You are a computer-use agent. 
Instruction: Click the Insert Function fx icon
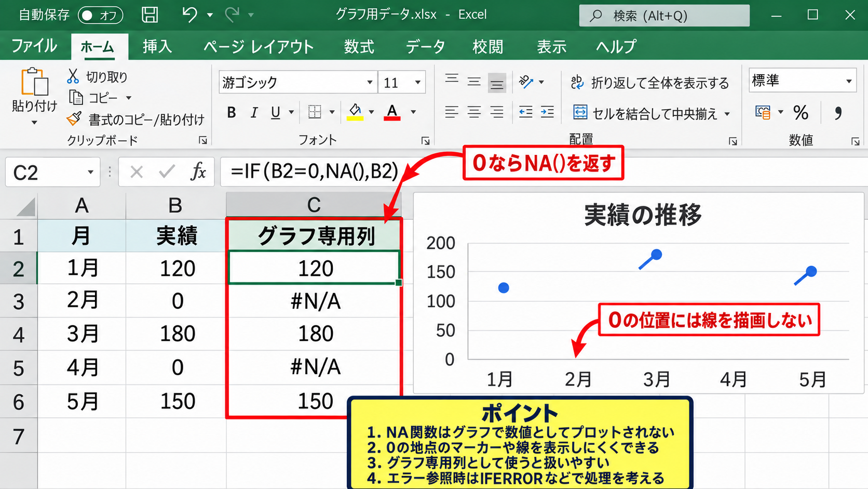click(198, 171)
